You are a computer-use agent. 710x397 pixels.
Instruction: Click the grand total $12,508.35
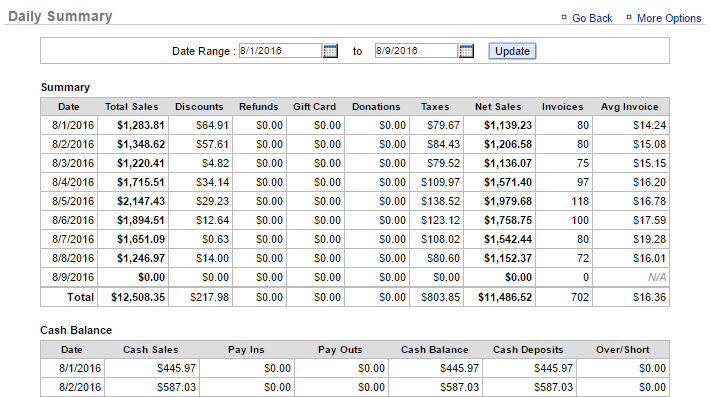138,297
